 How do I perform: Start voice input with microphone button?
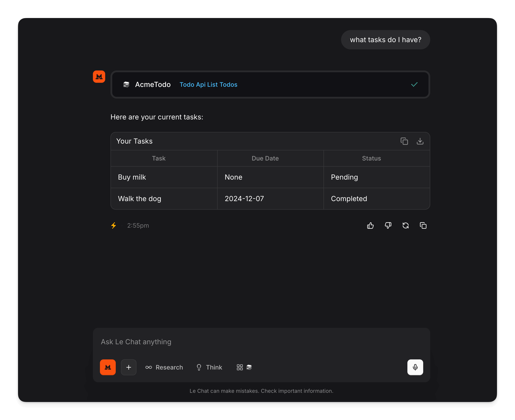(415, 367)
